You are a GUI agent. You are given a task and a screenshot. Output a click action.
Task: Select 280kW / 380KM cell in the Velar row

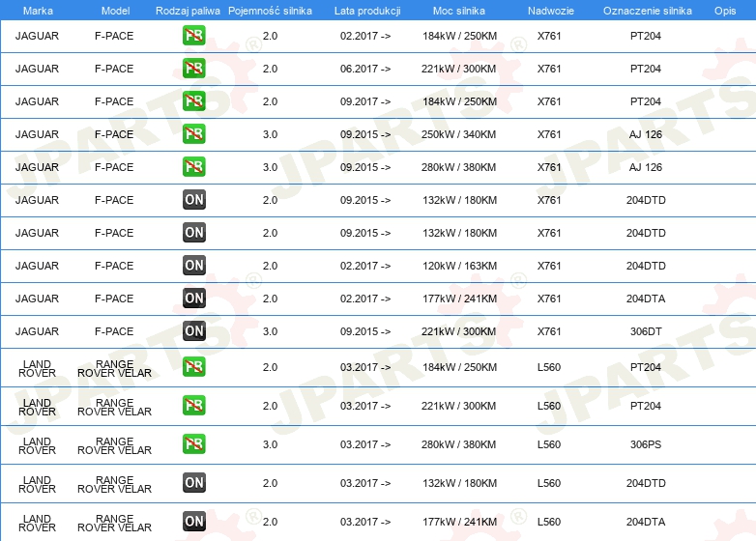point(458,444)
